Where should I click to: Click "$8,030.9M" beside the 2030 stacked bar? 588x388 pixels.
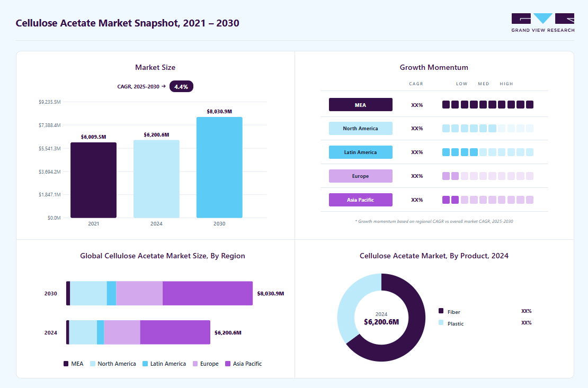(x=270, y=293)
